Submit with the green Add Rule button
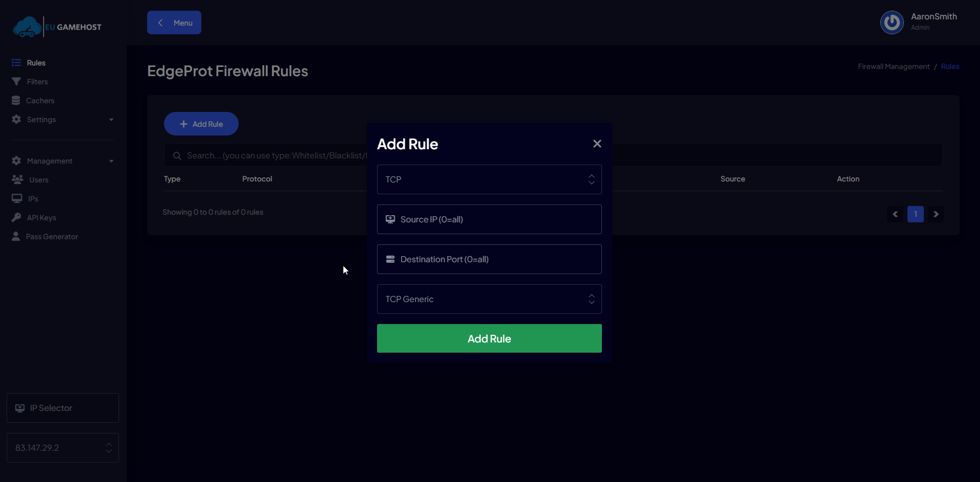This screenshot has height=482, width=980. point(489,338)
